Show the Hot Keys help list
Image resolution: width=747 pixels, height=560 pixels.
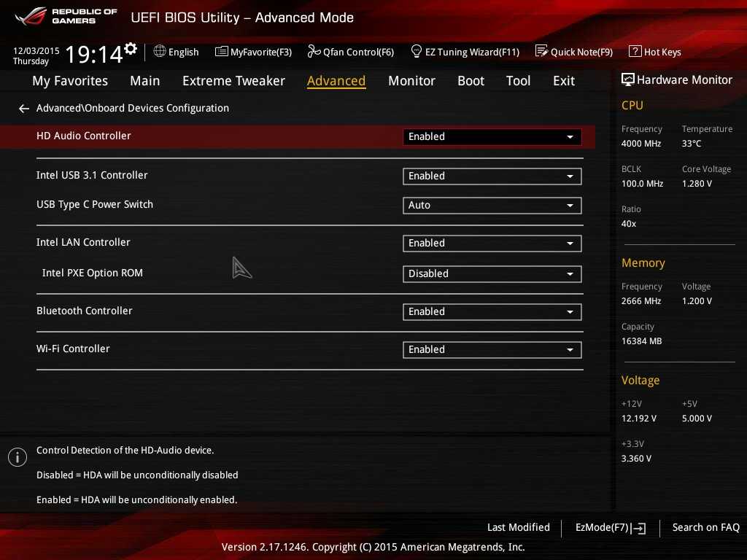tap(654, 52)
